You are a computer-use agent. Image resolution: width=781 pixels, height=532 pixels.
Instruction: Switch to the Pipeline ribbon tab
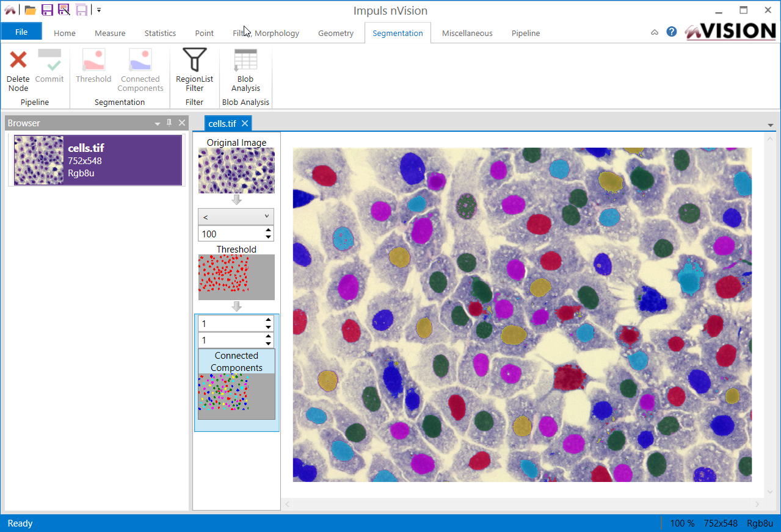[x=526, y=34]
